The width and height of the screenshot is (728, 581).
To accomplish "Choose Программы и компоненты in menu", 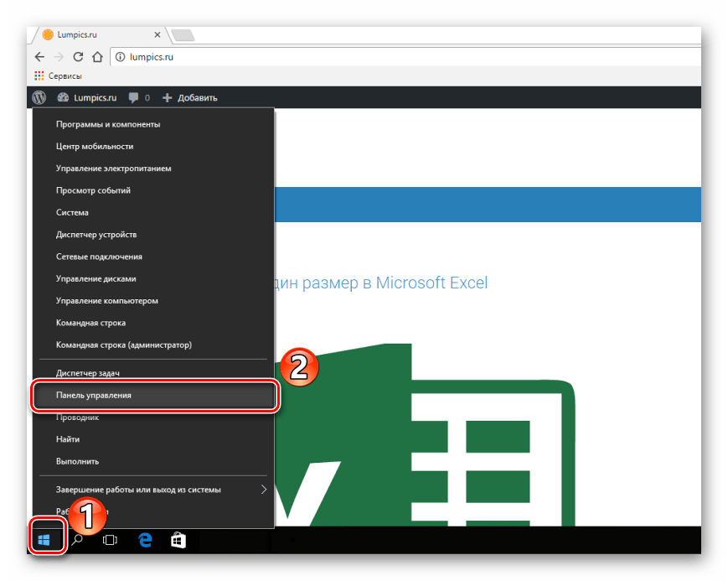I will (x=108, y=124).
